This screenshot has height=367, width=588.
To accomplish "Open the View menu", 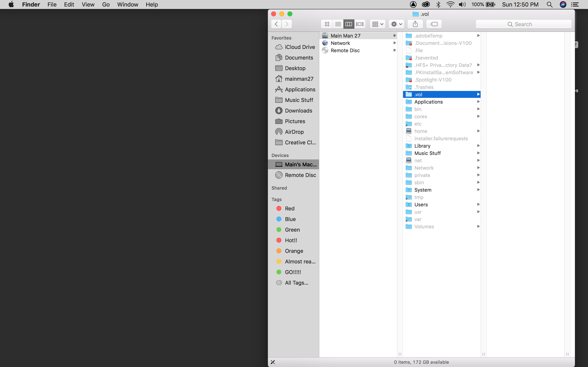I will click(88, 5).
